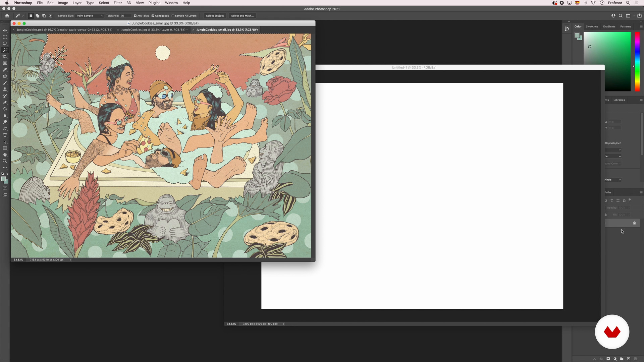The width and height of the screenshot is (644, 362).
Task: Click the Share button in options bar
Action: (639, 16)
